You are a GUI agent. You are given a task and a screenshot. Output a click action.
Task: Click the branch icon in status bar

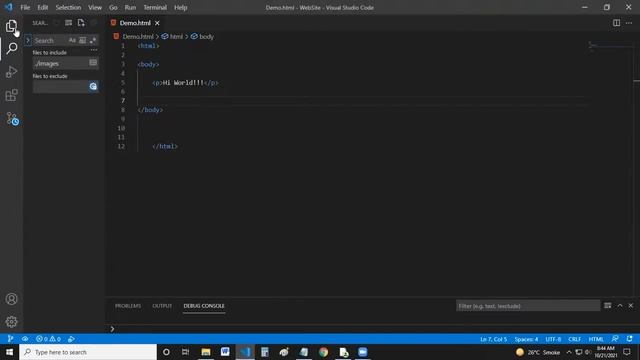[10, 339]
